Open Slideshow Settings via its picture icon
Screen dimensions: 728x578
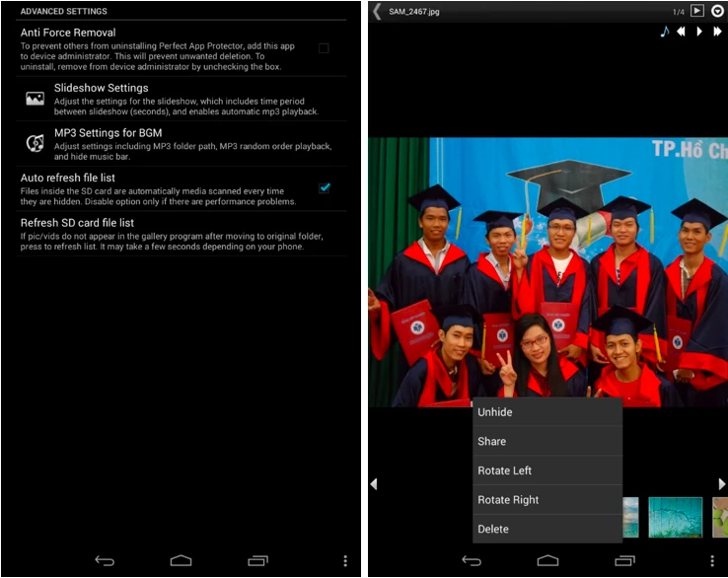(x=36, y=99)
